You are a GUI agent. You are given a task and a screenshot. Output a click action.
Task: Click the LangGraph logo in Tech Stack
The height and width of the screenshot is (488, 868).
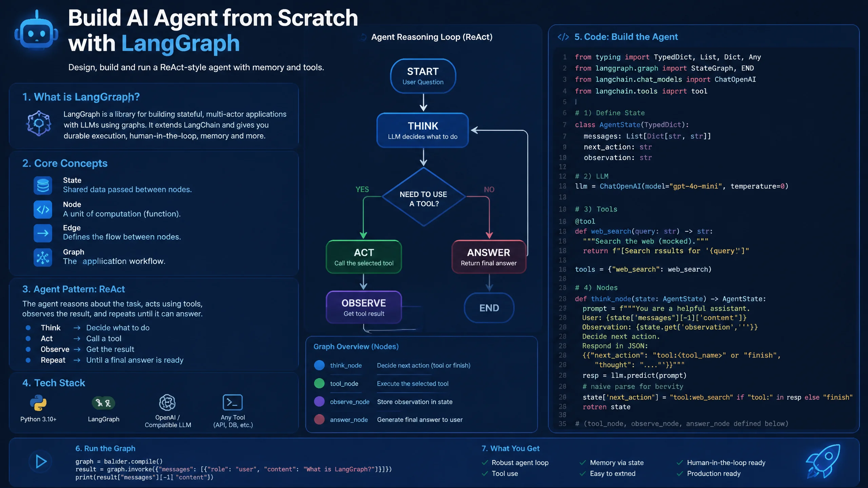[103, 403]
